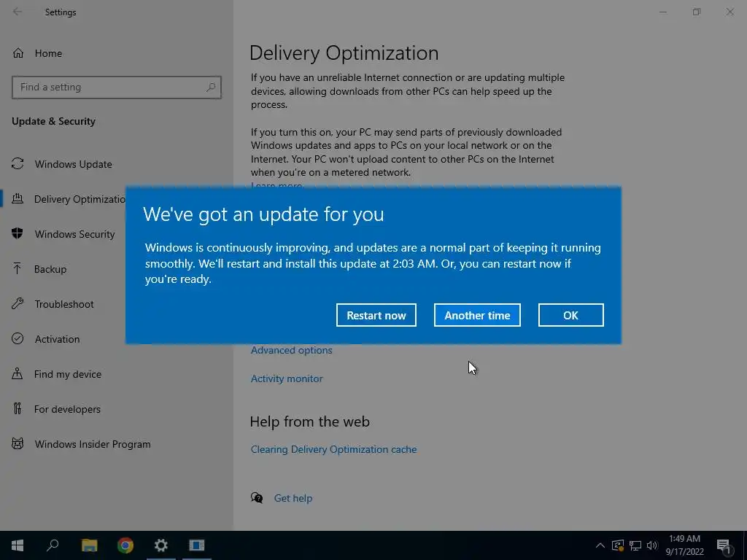Open taskbar search
The image size is (747, 560).
pos(53,545)
